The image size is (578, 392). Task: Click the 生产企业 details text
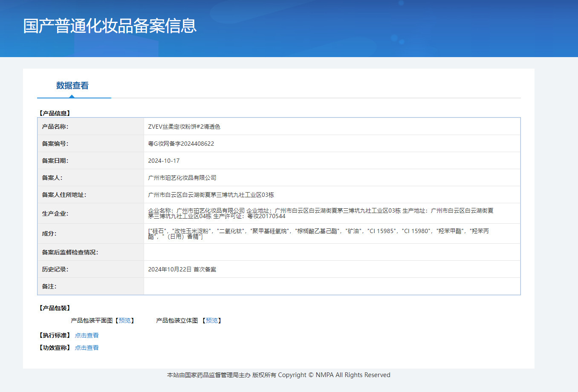pyautogui.click(x=321, y=213)
